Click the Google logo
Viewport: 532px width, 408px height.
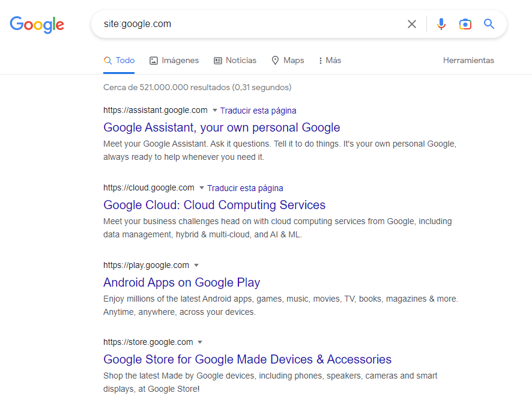pyautogui.click(x=37, y=25)
